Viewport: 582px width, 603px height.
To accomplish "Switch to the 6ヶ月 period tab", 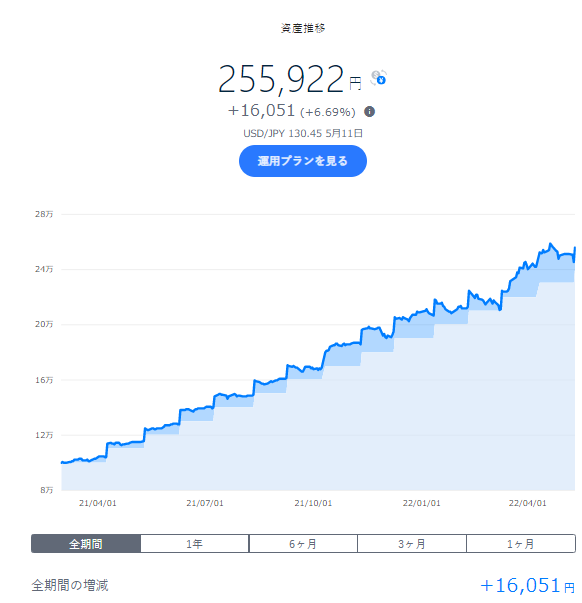I will click(303, 543).
